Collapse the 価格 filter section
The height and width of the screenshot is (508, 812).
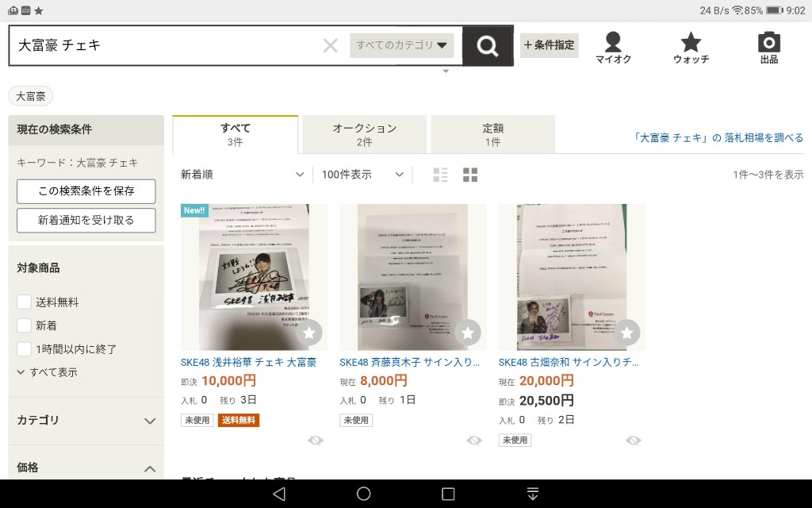click(x=86, y=468)
